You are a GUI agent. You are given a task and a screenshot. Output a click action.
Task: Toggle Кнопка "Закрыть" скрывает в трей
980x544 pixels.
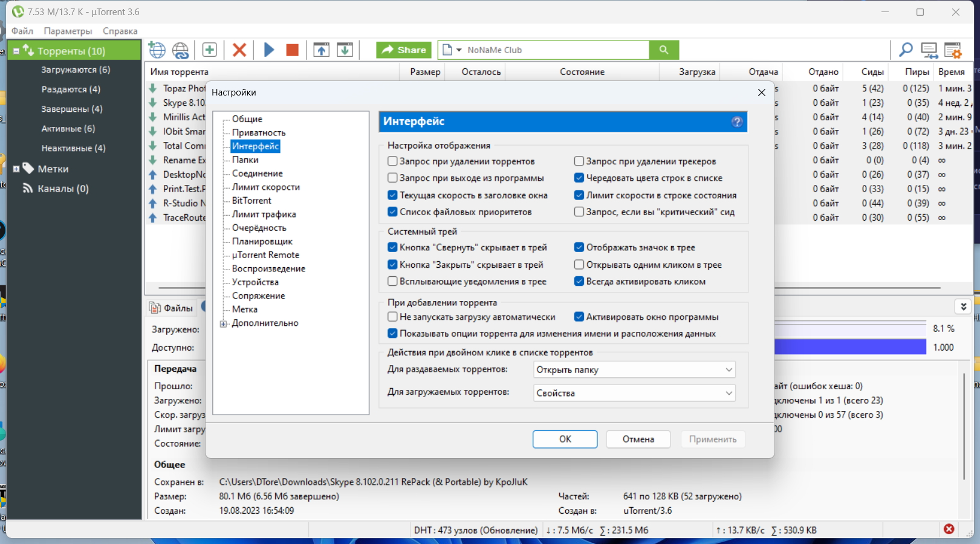pyautogui.click(x=392, y=265)
